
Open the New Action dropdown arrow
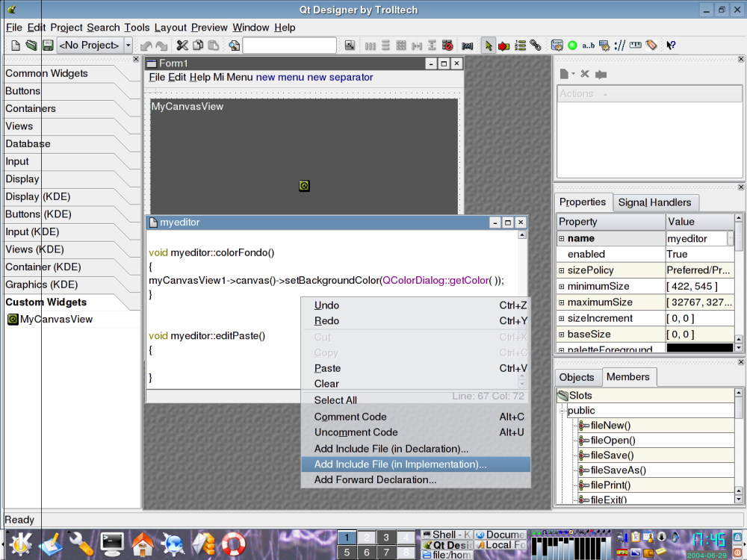[573, 74]
